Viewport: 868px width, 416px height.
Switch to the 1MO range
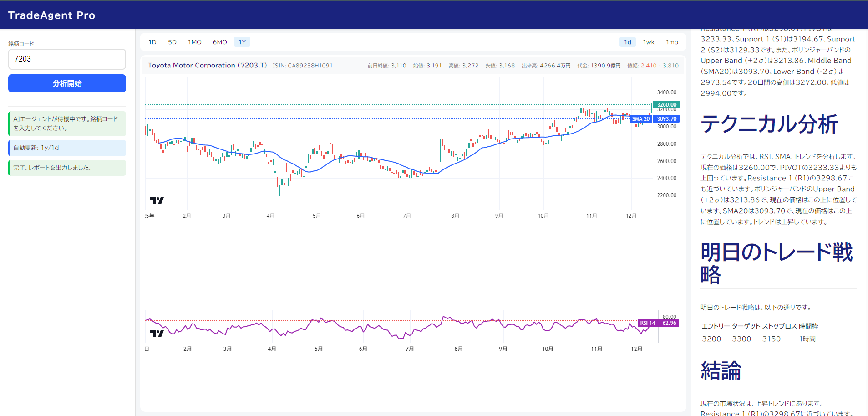coord(195,42)
